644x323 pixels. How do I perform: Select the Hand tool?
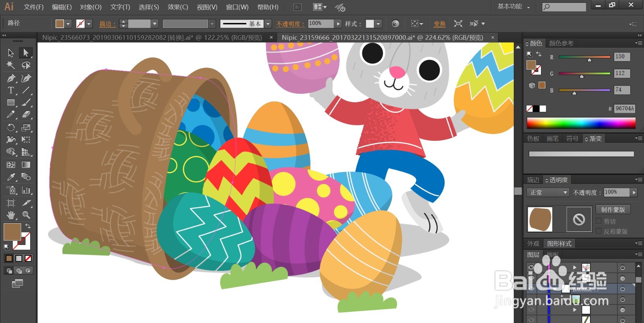11,215
